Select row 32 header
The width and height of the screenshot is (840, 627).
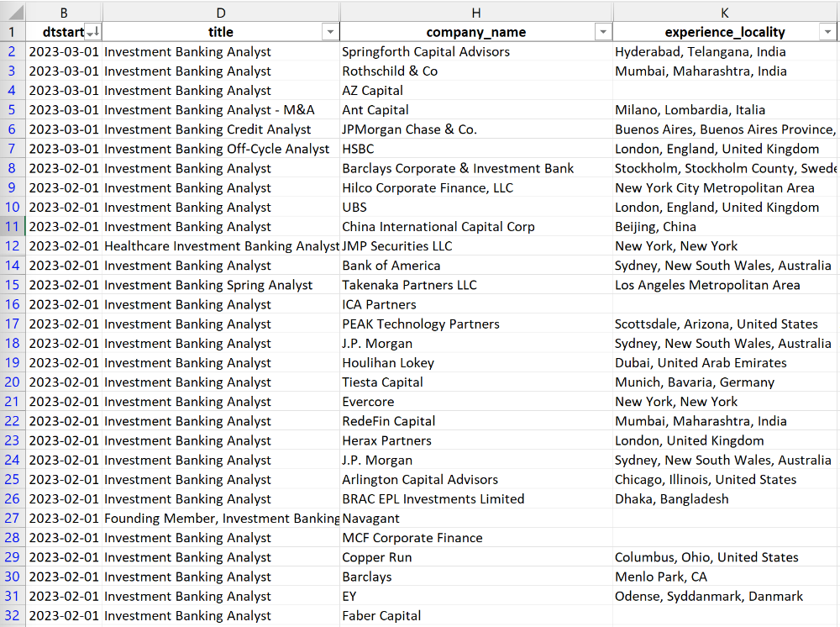point(13,616)
